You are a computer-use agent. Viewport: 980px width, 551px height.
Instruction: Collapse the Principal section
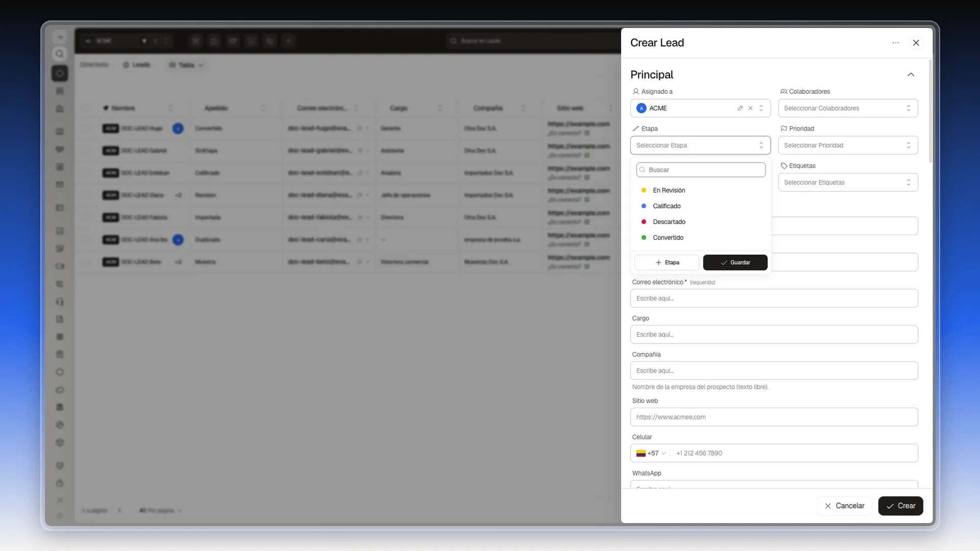pyautogui.click(x=911, y=74)
